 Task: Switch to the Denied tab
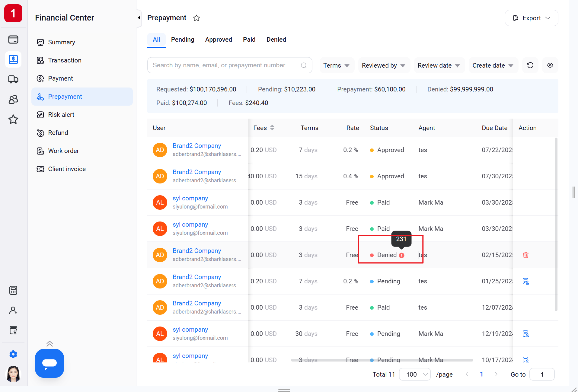point(276,40)
